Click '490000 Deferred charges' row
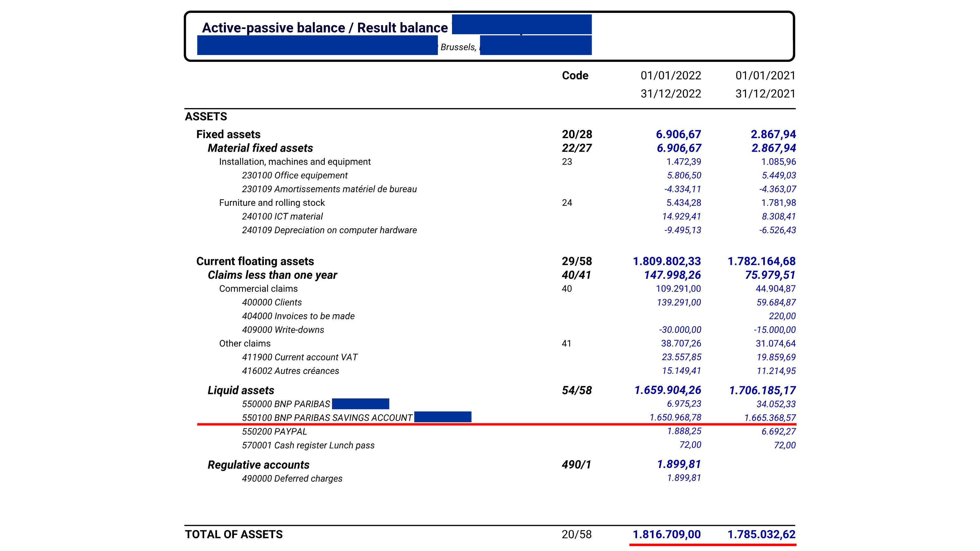The height and width of the screenshot is (551, 980). coord(292,478)
